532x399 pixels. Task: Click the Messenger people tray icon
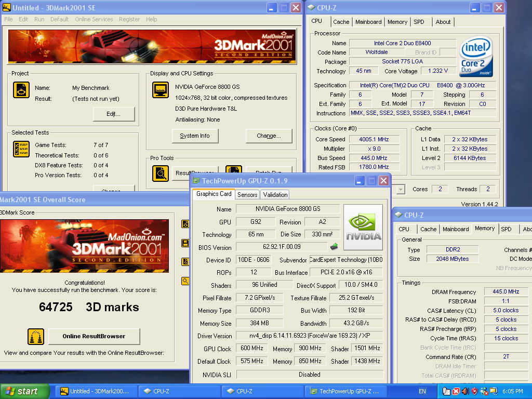484,391
